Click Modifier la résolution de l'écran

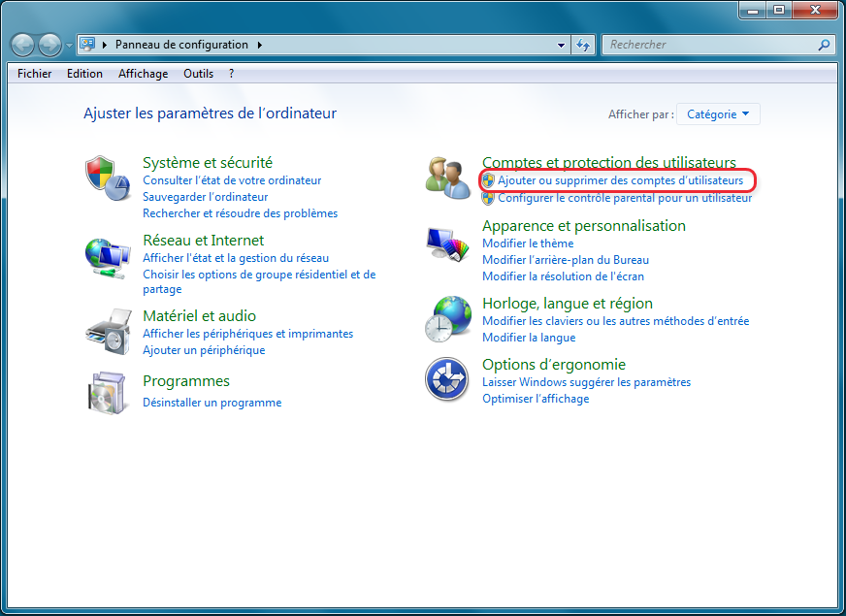[x=564, y=276]
